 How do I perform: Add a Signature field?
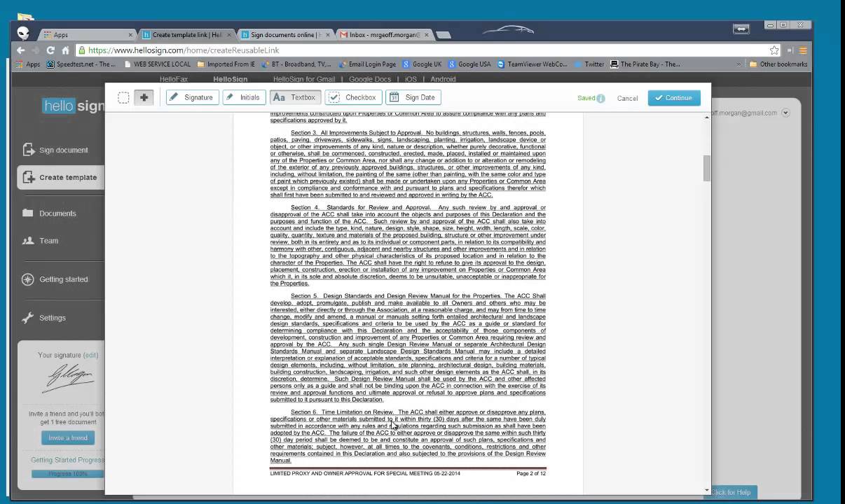(x=192, y=98)
